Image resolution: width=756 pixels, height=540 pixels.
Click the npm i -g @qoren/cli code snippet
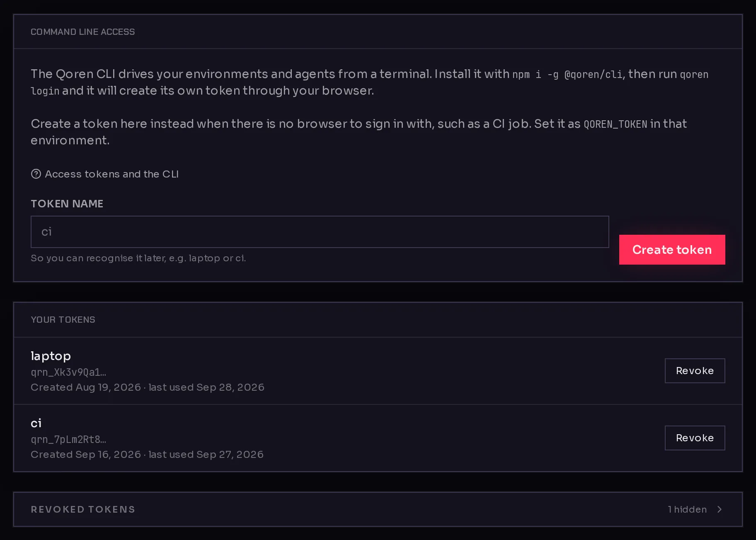[567, 75]
